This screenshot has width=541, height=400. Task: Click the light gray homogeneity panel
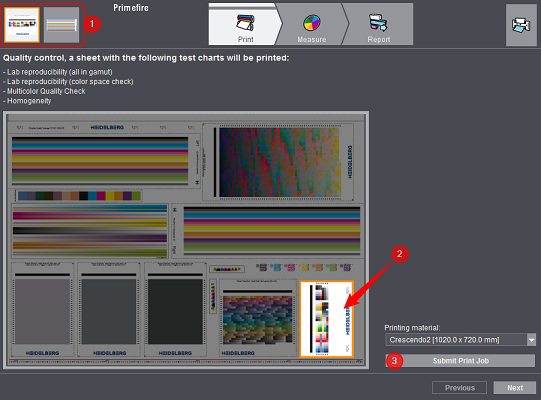point(42,310)
